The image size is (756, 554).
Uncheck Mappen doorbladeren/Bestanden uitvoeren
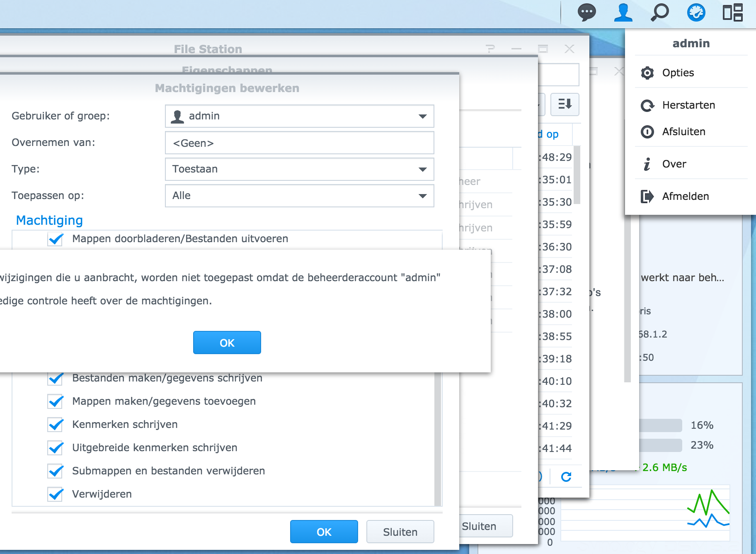click(55, 239)
